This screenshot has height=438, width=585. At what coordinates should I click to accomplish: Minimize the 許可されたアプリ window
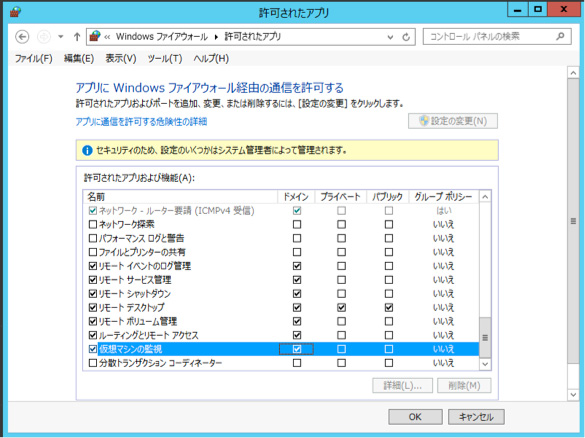pos(517,10)
